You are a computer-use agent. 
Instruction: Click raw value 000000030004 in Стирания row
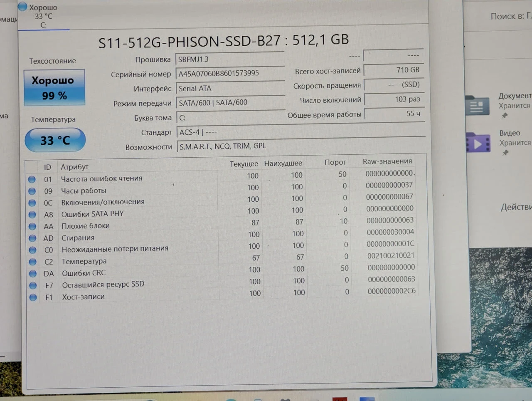390,232
